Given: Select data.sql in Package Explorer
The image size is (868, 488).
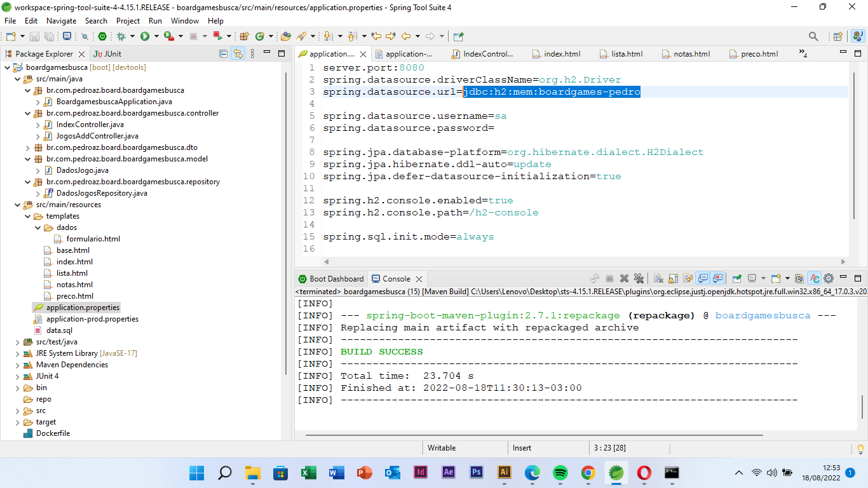Looking at the screenshot, I should pyautogui.click(x=59, y=330).
